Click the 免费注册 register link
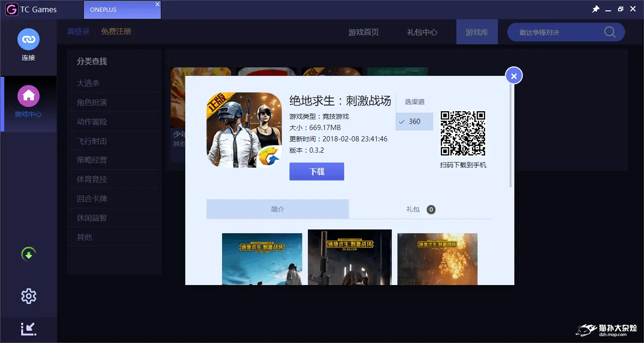Viewport: 644px width, 343px height. pyautogui.click(x=116, y=32)
